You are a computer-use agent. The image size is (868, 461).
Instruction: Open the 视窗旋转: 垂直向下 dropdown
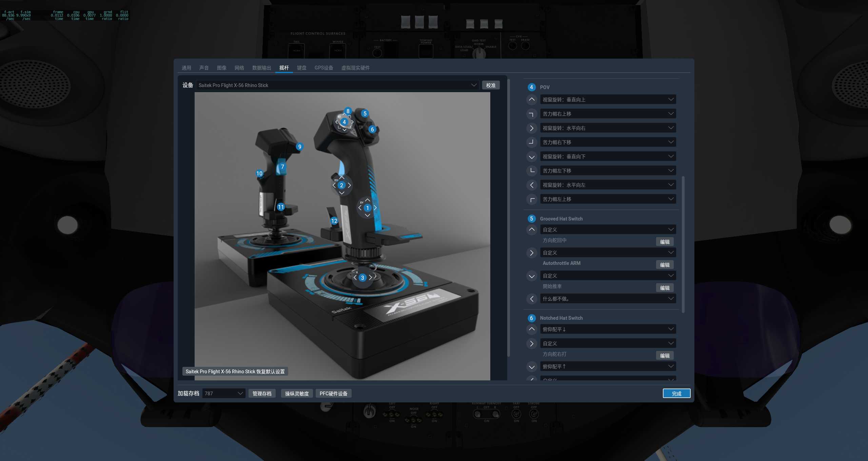(608, 156)
